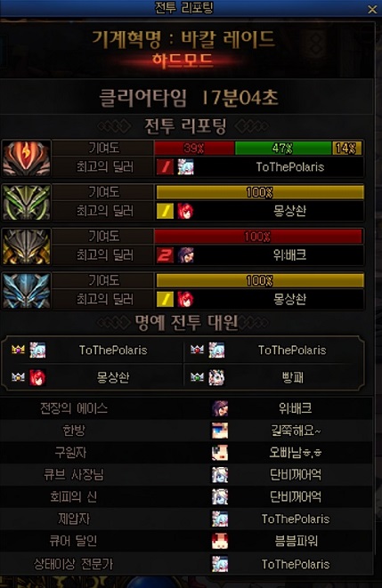Select player name 빵패 in honor squad
This screenshot has width=382, height=588.
point(292,378)
